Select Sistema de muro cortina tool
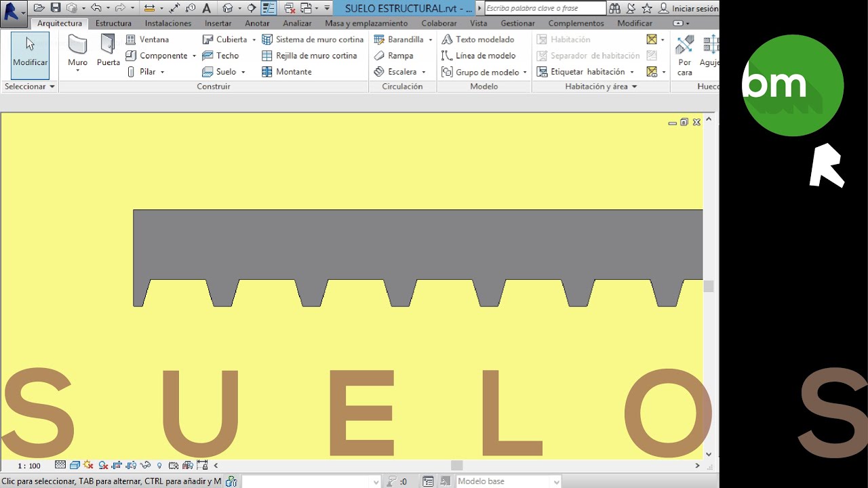 313,39
